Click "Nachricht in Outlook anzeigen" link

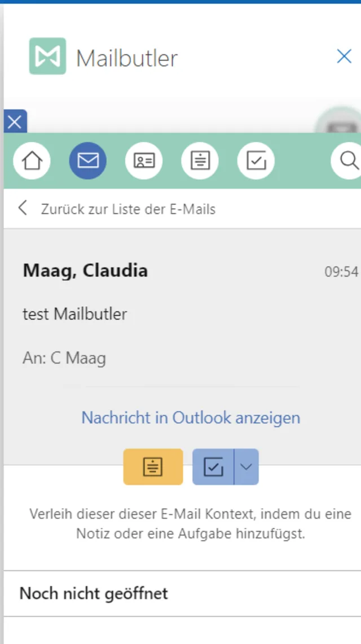191,418
